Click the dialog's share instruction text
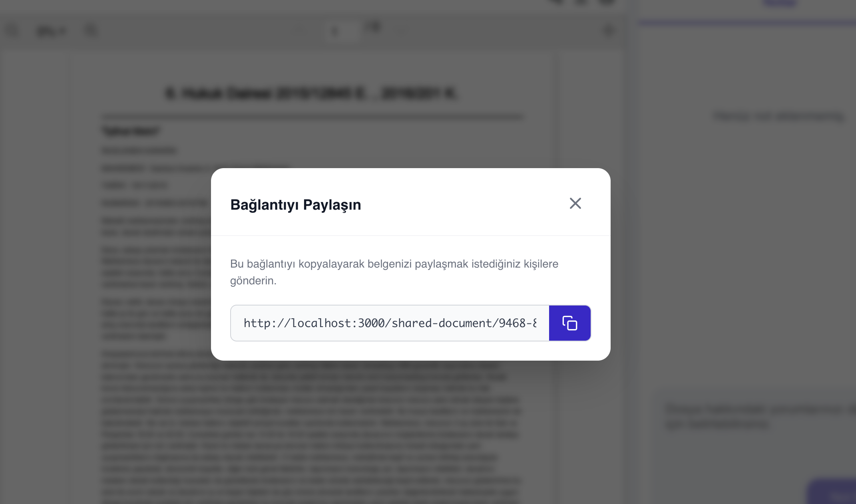Screen dimensions: 856x504 (394, 272)
